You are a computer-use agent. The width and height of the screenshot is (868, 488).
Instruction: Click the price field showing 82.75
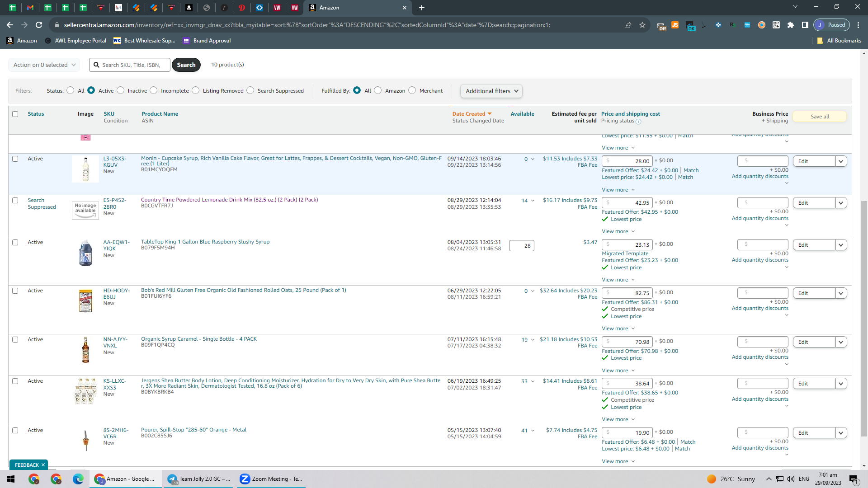[x=627, y=293]
